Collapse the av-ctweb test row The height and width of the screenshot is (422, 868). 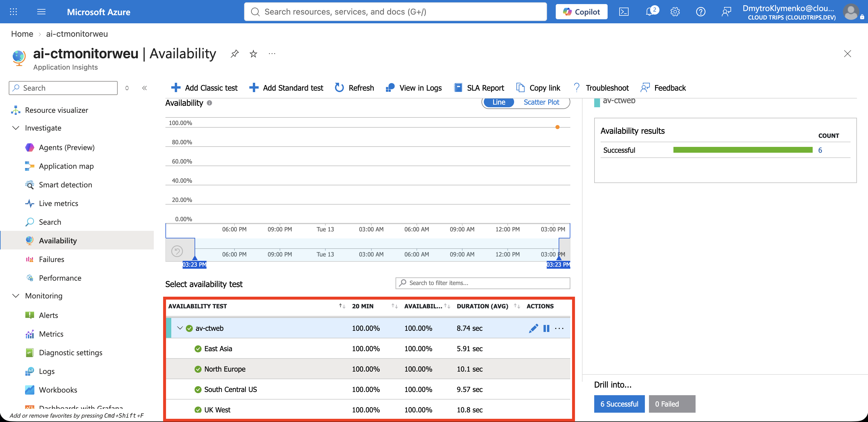pos(180,328)
